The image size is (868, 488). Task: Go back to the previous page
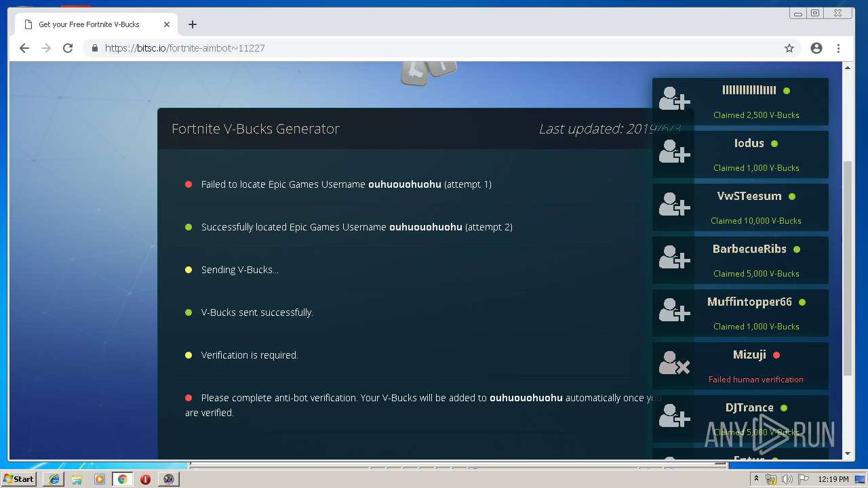point(24,48)
